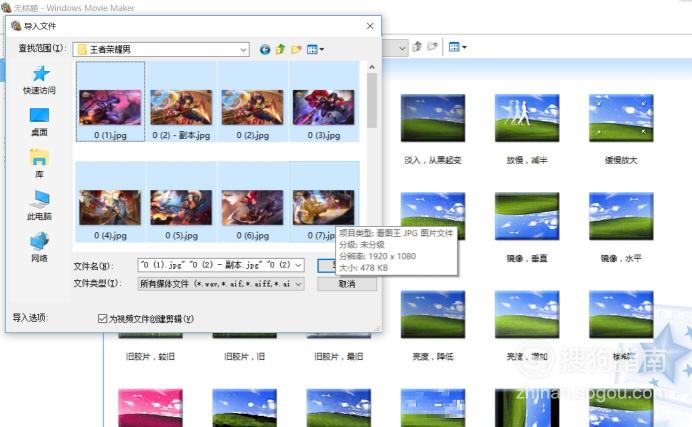Expand the 文件名 filename history dropdown arrow
The height and width of the screenshot is (427, 692).
pos(299,265)
